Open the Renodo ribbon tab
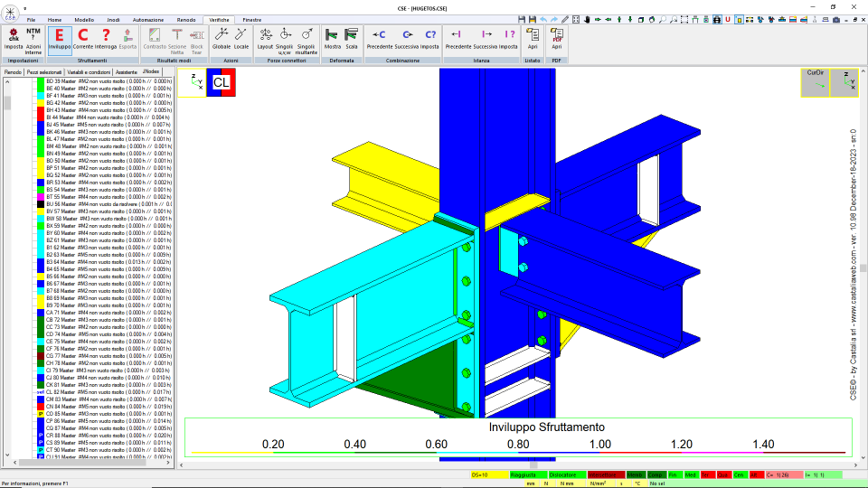 coord(186,20)
